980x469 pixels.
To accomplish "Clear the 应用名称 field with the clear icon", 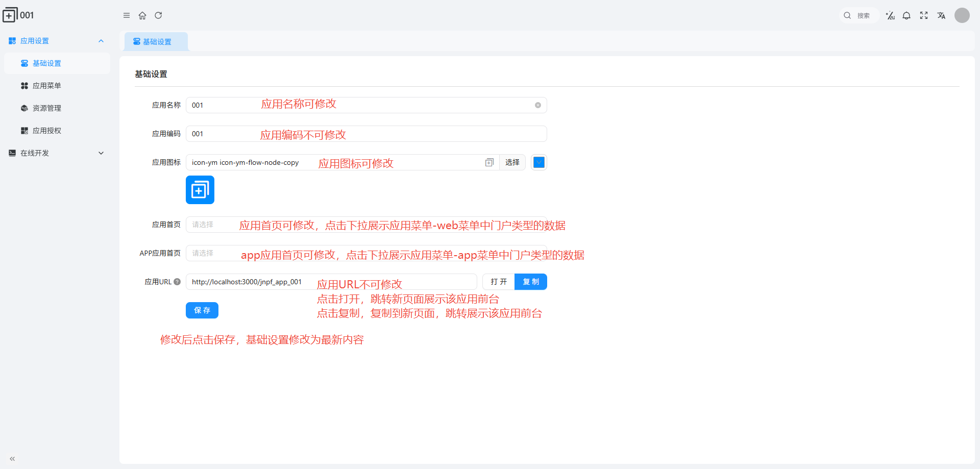I will (x=538, y=105).
